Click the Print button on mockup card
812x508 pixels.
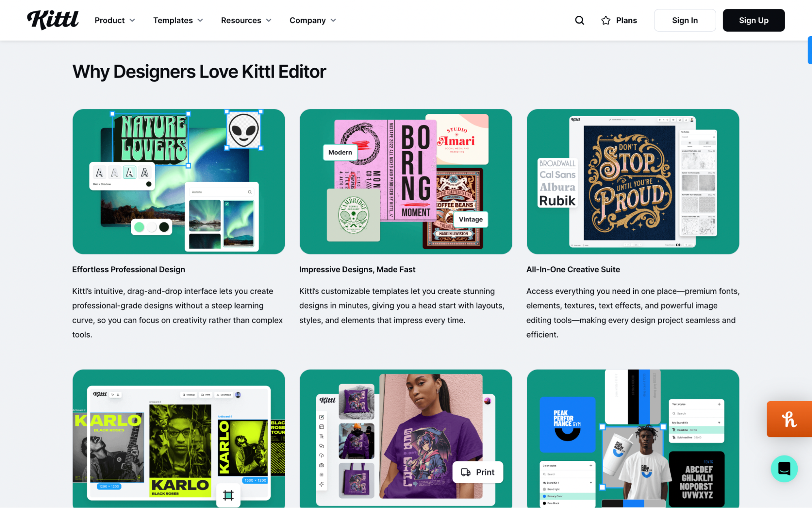(x=478, y=472)
